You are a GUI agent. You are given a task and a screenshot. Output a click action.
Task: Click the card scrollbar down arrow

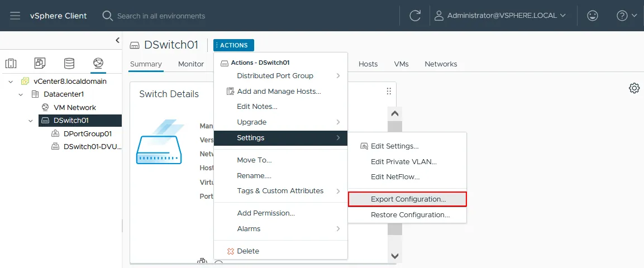click(395, 256)
